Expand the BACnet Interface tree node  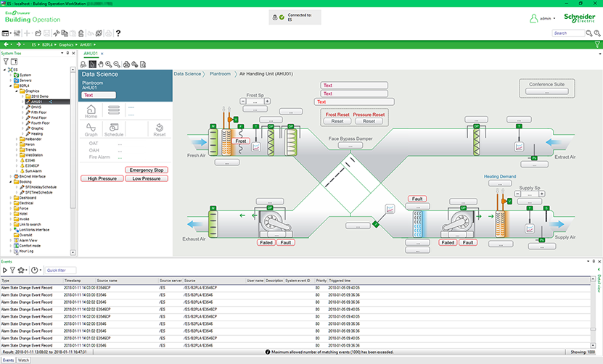[11, 176]
